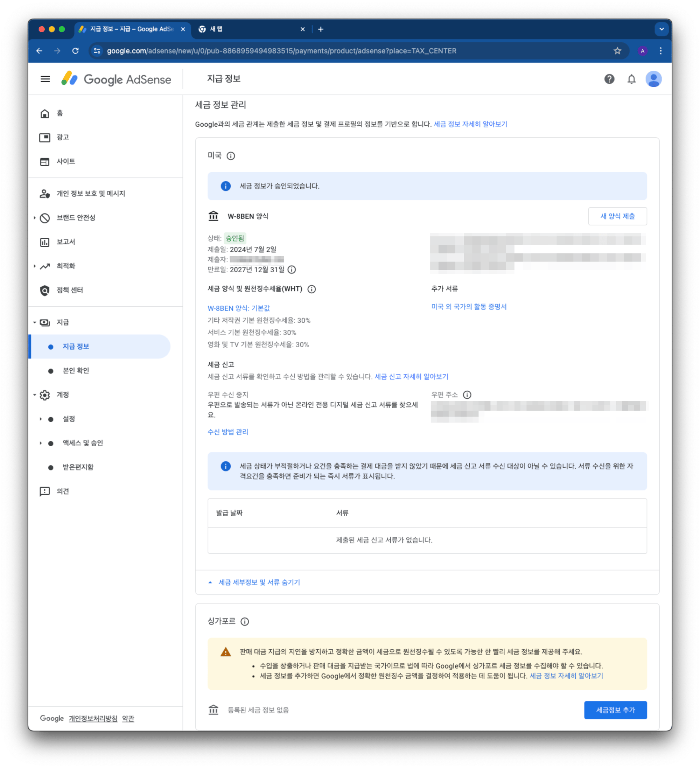Click the 세금정보 추가 button
Screen dimensions: 700x768
[615, 710]
